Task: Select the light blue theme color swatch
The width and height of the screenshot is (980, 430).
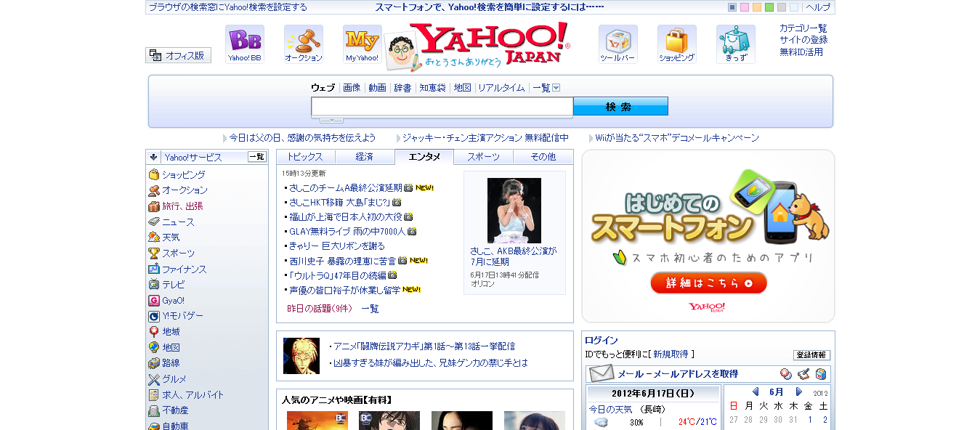Action: (793, 7)
